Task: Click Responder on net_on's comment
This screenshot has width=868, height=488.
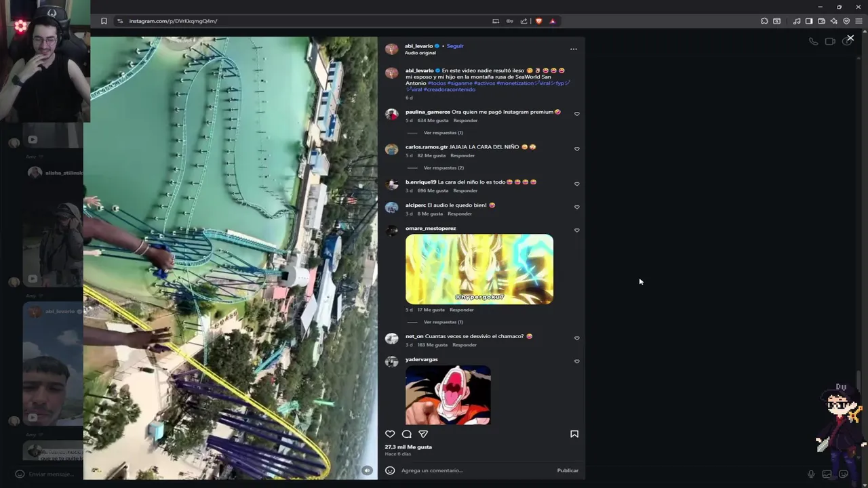Action: tap(465, 345)
